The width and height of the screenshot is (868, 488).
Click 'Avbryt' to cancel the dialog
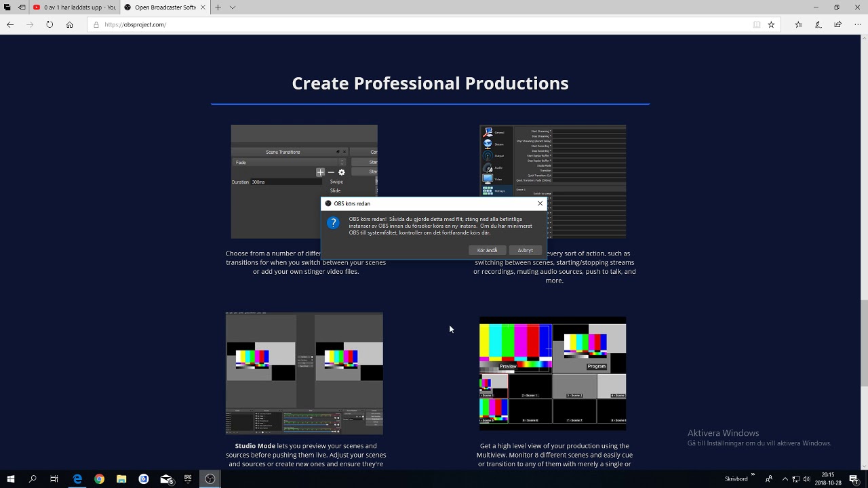[x=526, y=250]
